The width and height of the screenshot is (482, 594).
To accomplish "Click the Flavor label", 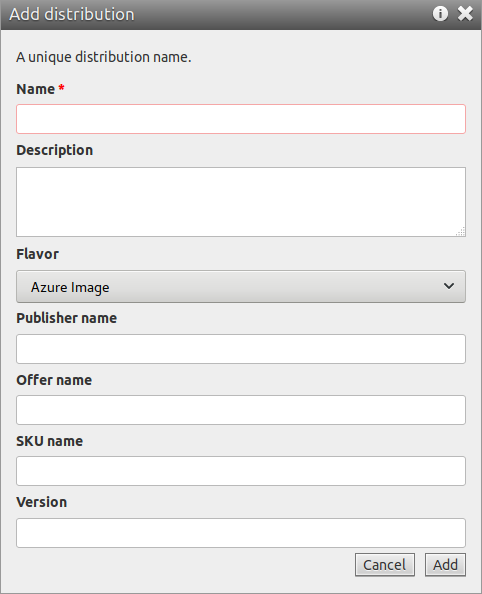I will (x=38, y=254).
